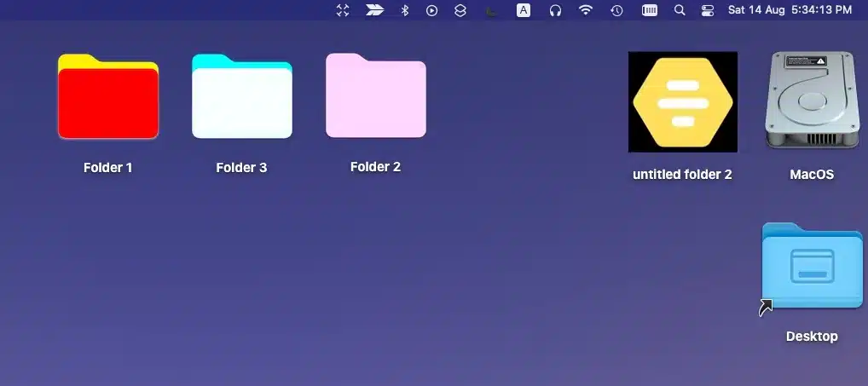Select the red Folder 1 icon

[x=108, y=96]
